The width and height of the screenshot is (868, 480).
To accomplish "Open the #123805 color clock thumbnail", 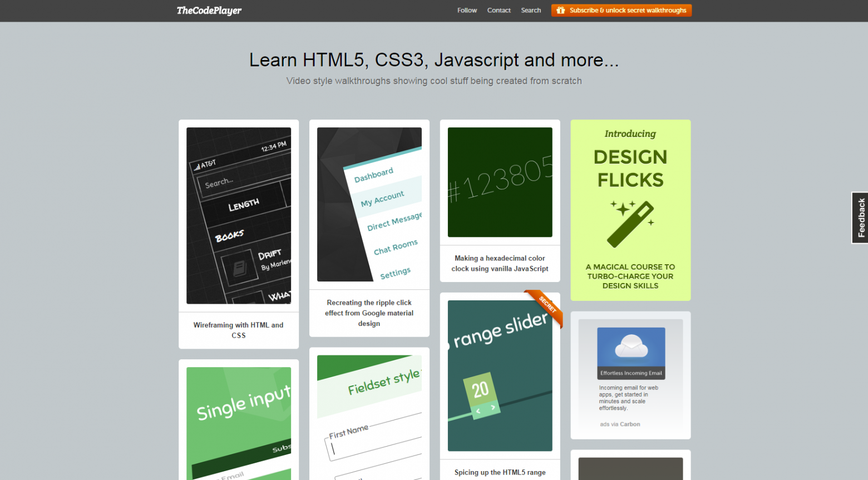I will coord(500,182).
